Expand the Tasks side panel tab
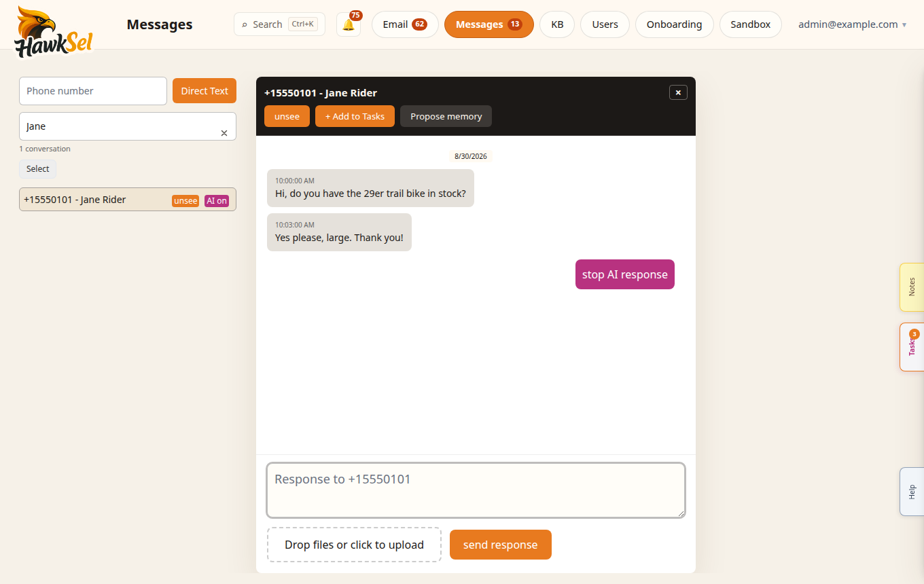This screenshot has height=584, width=924. (x=912, y=347)
